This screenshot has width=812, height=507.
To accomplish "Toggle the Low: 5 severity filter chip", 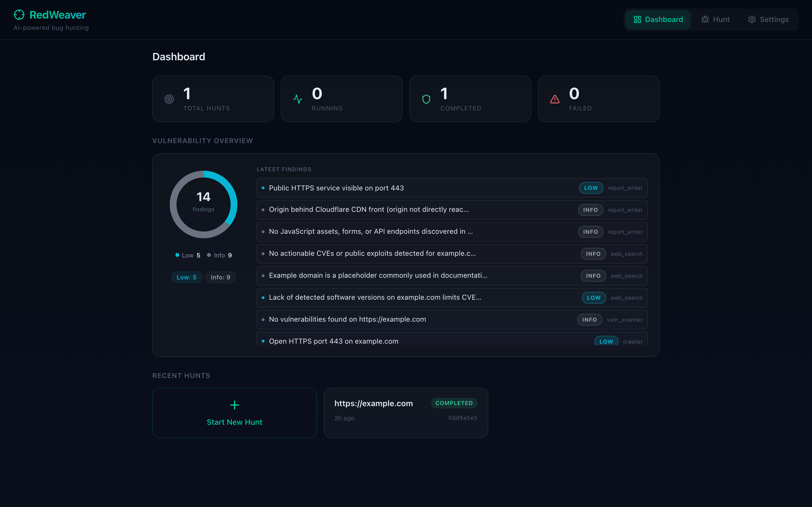I will 186,277.
